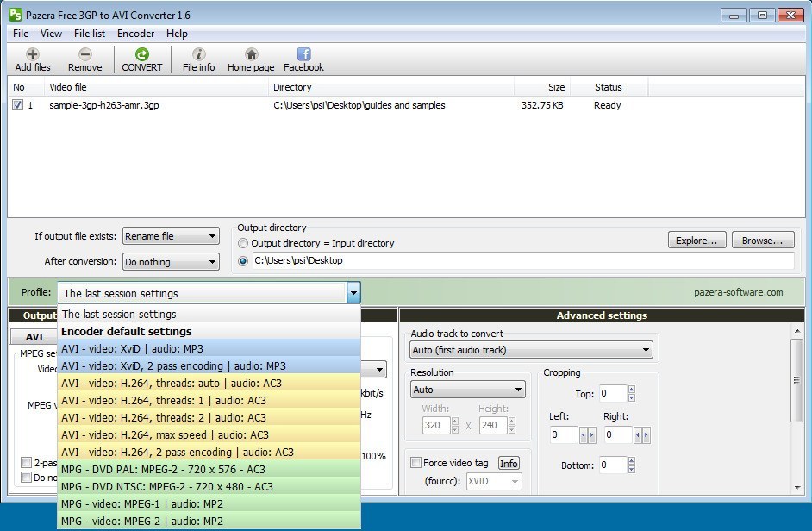Browse for an output directory
Image resolution: width=812 pixels, height=531 pixels.
[762, 240]
